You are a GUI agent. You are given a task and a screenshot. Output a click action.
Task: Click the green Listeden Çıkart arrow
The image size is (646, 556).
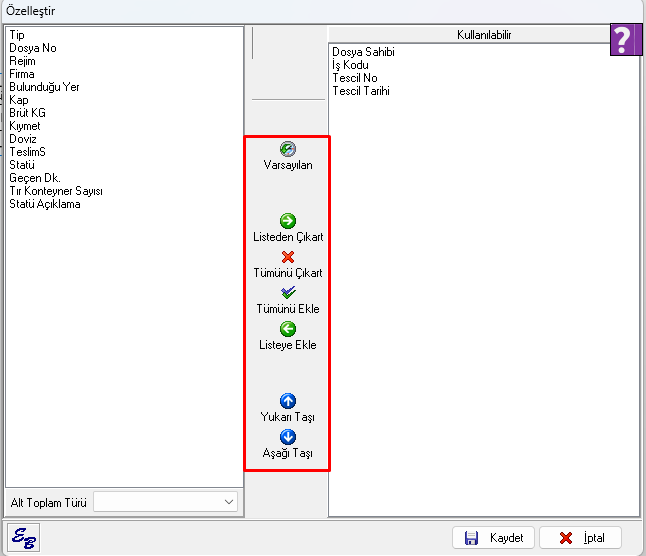[287, 222]
